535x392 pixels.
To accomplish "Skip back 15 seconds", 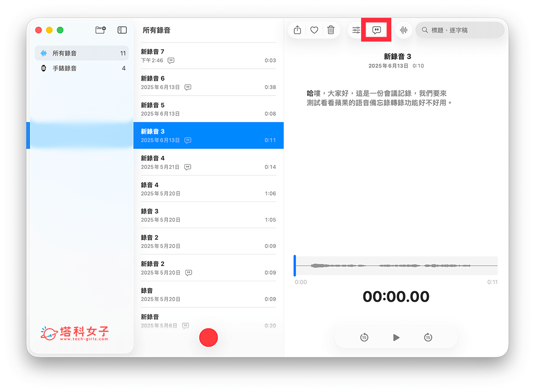I will (x=364, y=337).
